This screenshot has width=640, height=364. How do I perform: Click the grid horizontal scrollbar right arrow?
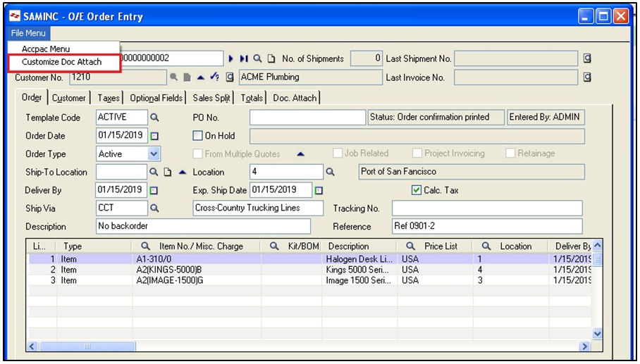tap(584, 346)
